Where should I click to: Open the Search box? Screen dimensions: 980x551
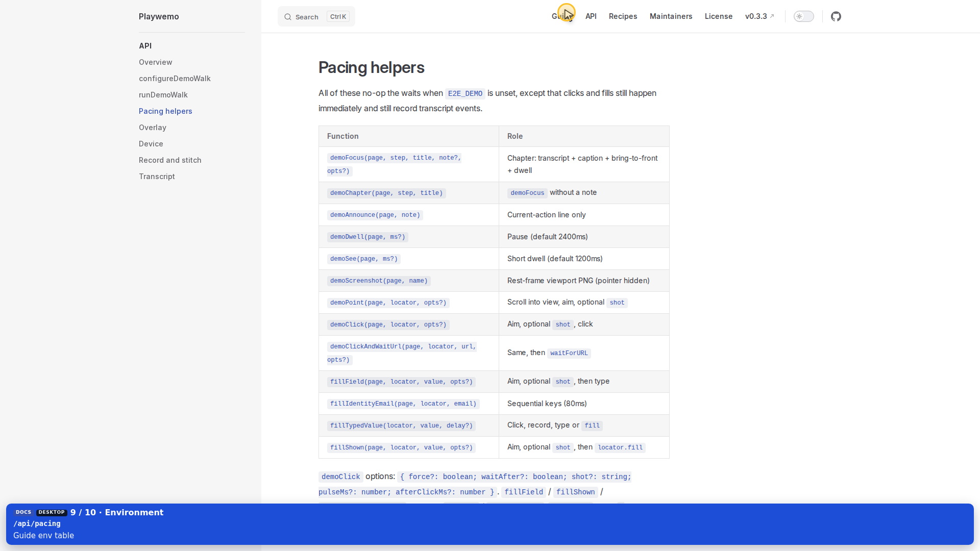pos(316,16)
